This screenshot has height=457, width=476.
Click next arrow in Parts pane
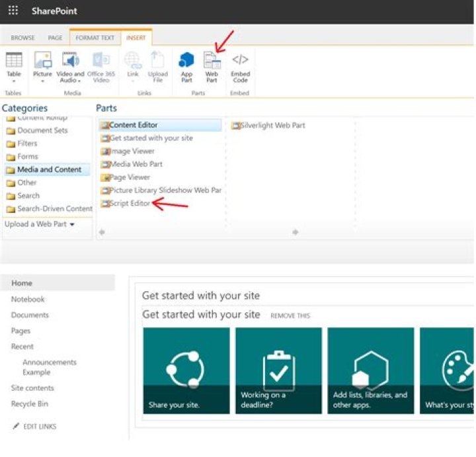295,232
